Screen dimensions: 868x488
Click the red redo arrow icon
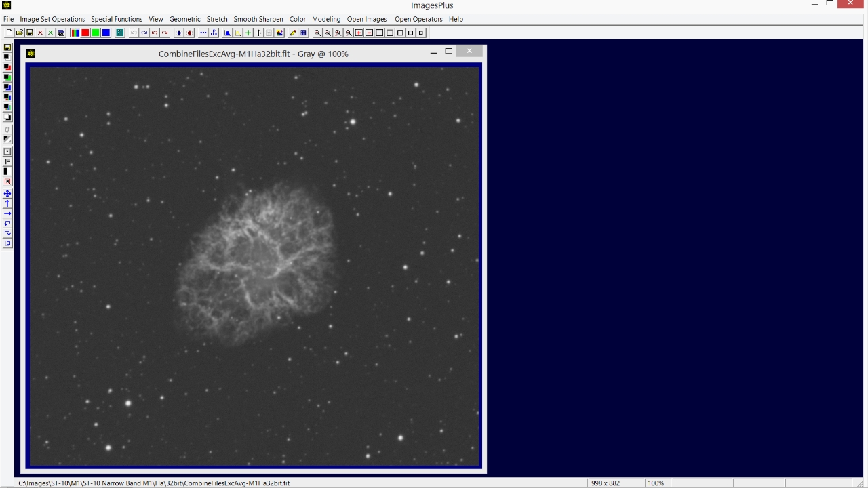tap(165, 33)
